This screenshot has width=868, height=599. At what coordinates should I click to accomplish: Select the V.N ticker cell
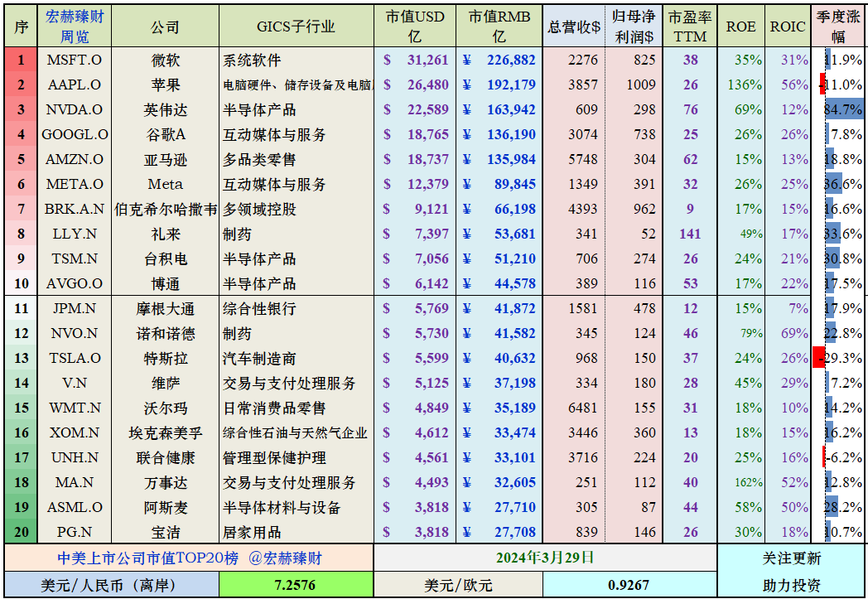(75, 383)
